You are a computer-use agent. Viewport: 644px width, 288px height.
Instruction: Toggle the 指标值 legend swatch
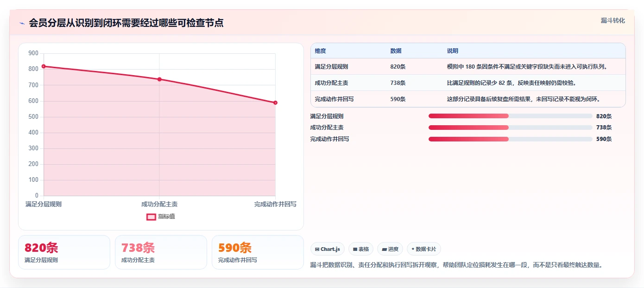[x=152, y=217]
